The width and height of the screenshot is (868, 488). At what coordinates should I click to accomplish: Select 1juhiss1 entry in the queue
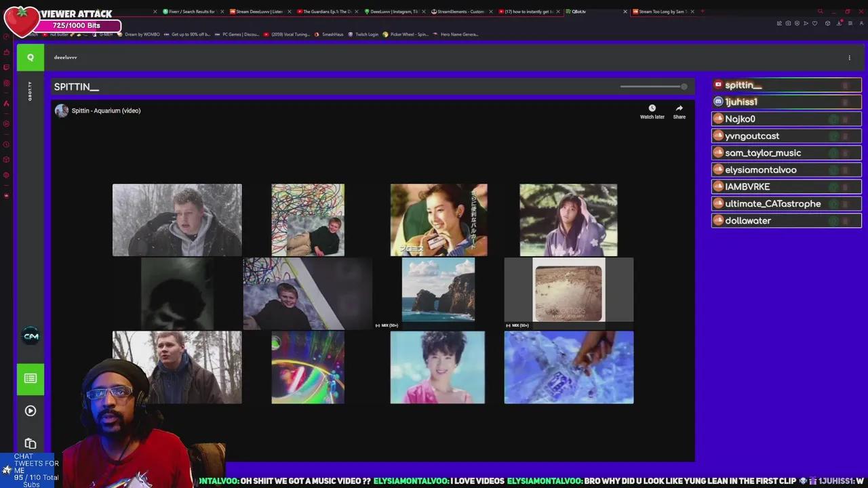coord(787,102)
